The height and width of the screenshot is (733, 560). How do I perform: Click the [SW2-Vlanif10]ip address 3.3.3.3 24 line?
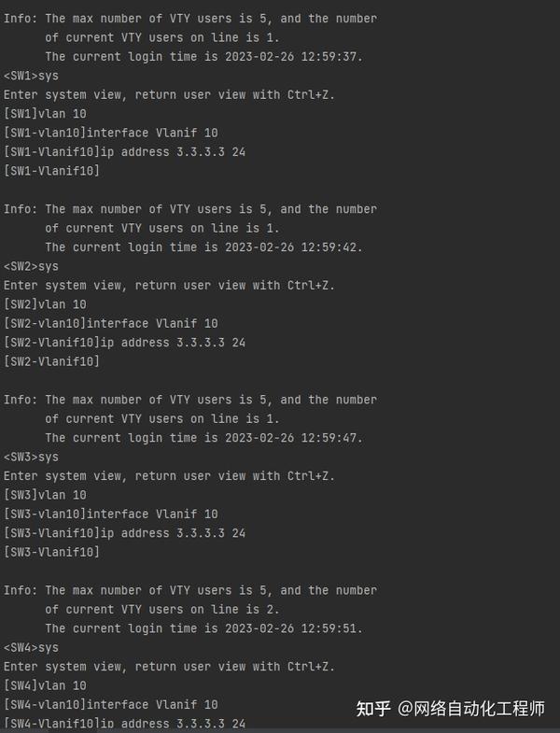click(124, 343)
